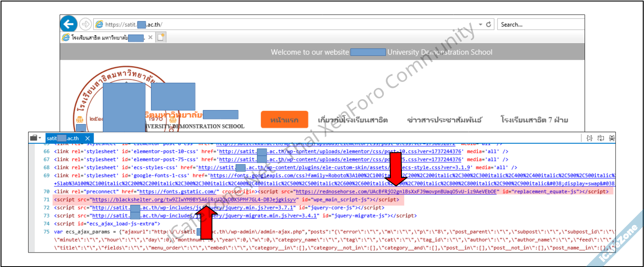Open a new tab with the blank tab button
Image resolution: width=644 pixels, height=267 pixels.
161,37
